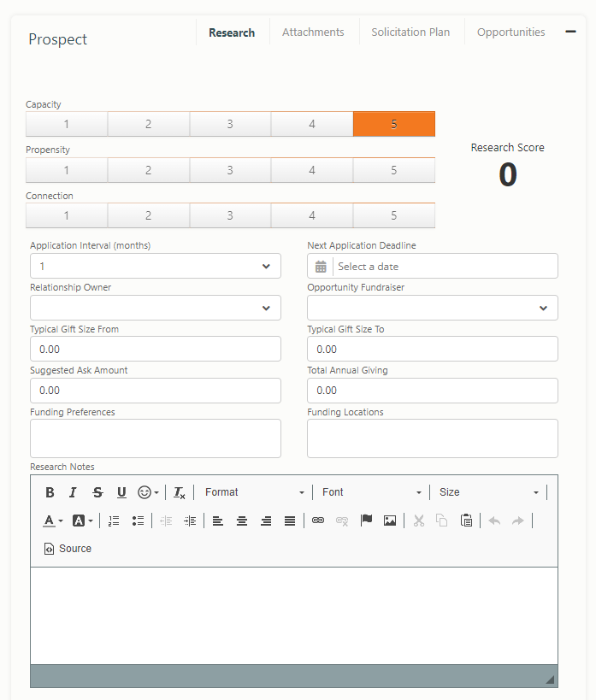Insert an anchor flag
596x700 pixels.
click(366, 521)
